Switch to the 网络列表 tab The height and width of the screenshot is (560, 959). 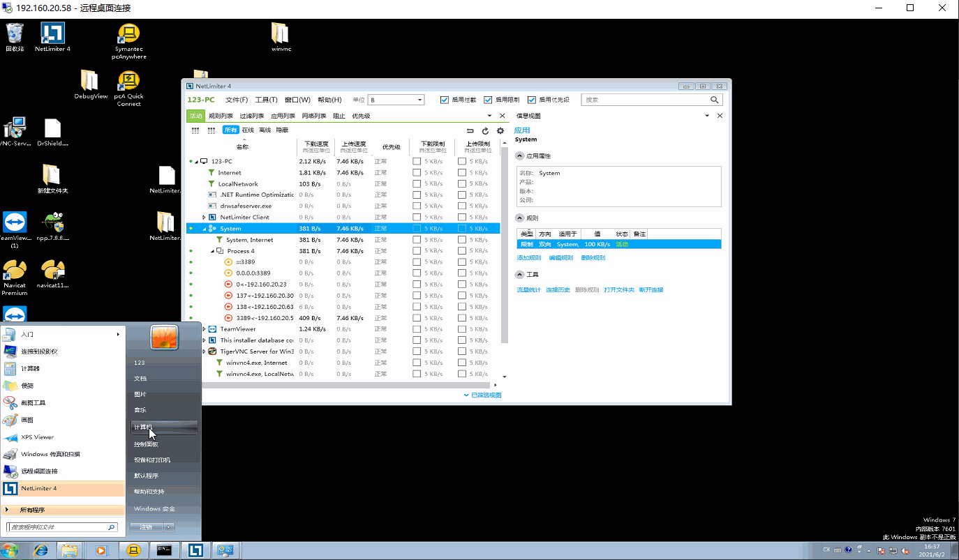[314, 116]
